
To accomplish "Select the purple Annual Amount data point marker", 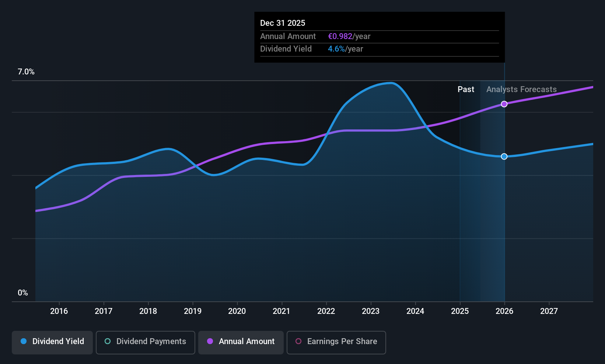I will point(504,104).
